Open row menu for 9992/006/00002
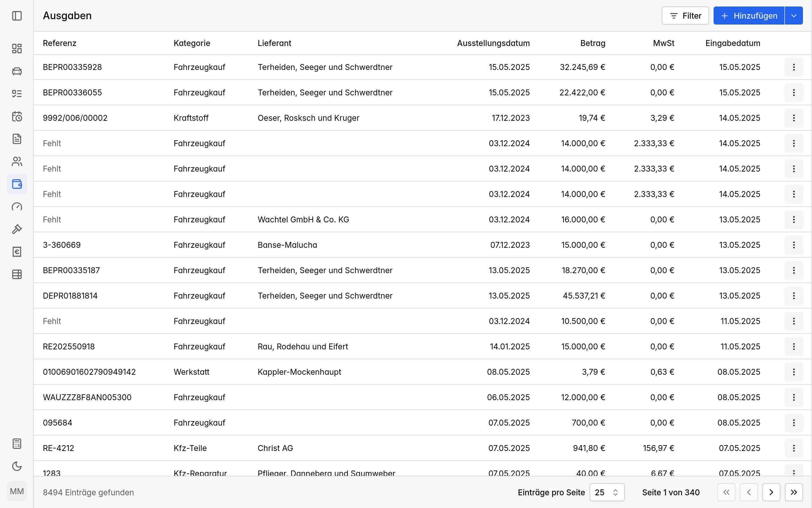 tap(794, 118)
